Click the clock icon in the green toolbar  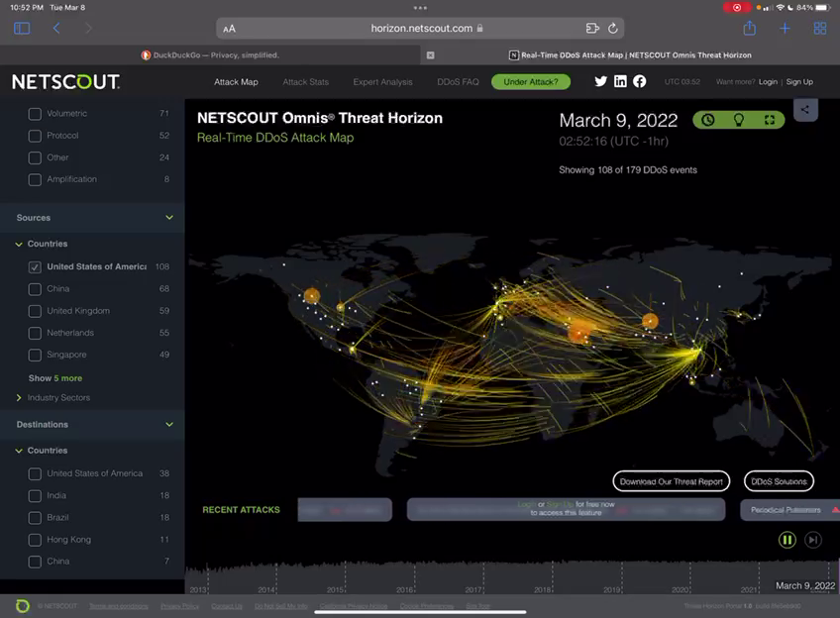click(708, 120)
